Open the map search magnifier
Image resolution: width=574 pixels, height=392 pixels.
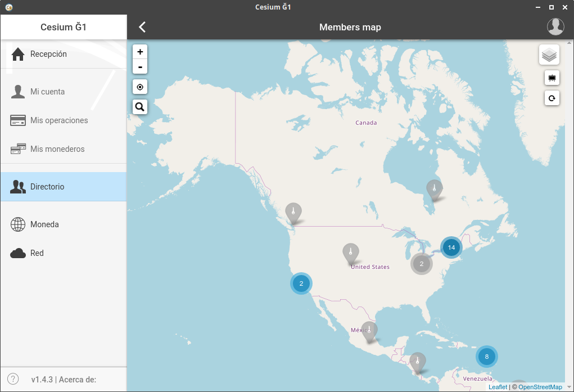(x=140, y=107)
